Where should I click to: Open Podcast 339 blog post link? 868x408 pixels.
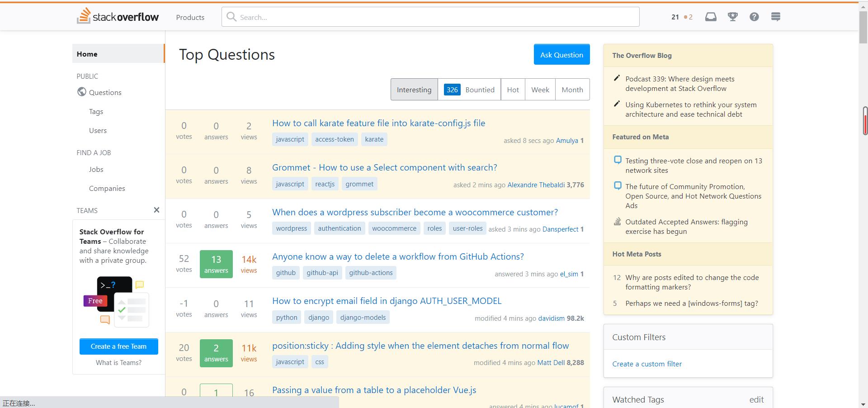pos(679,84)
